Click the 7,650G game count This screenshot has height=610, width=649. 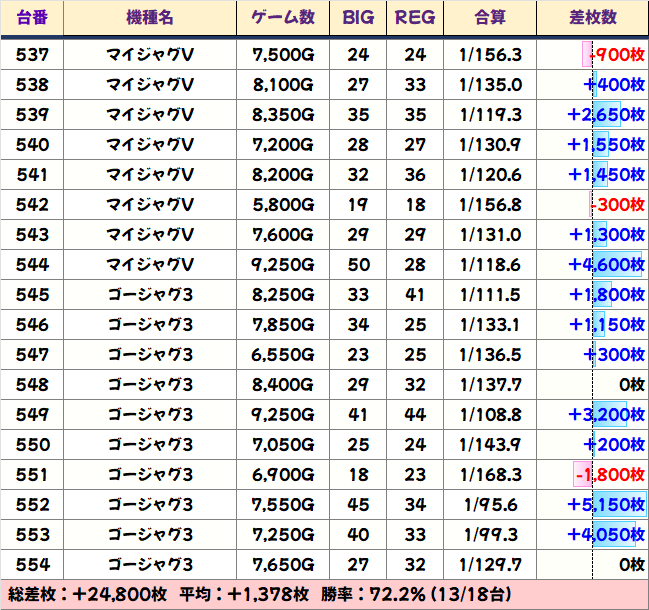(x=283, y=565)
